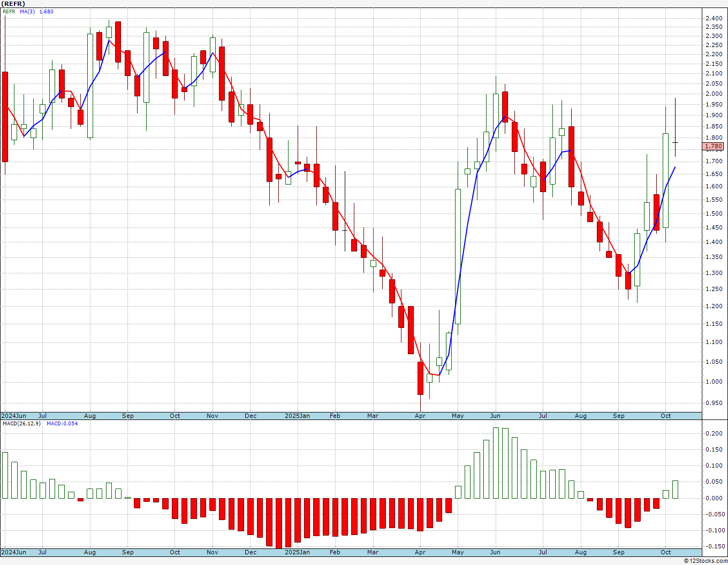728x565 pixels.
Task: Click the last green MACD bar in October
Action: tap(675, 489)
